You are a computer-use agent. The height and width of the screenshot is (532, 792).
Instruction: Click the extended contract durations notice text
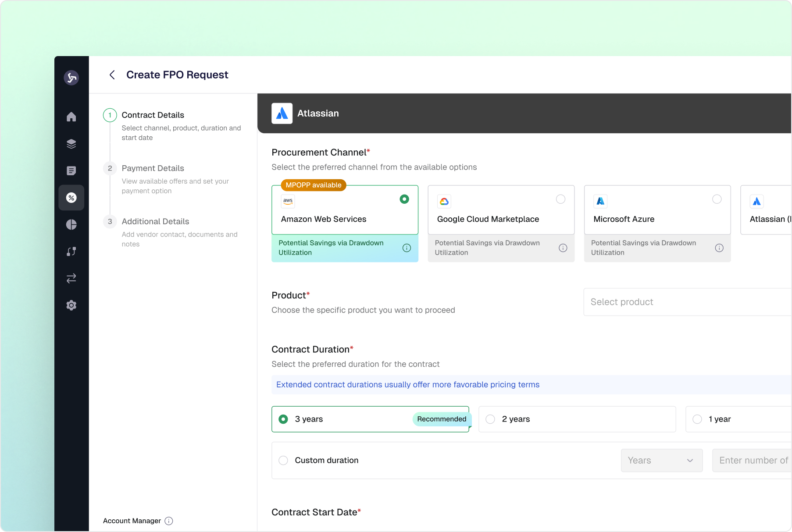408,385
